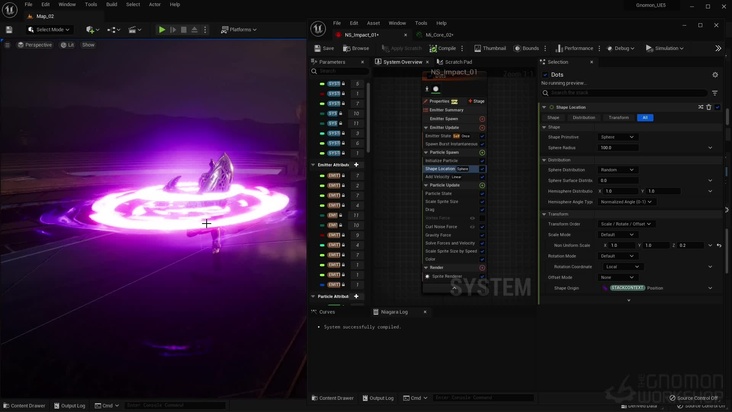
Task: Click the Bounds icon in Niagara toolbar
Action: click(517, 48)
